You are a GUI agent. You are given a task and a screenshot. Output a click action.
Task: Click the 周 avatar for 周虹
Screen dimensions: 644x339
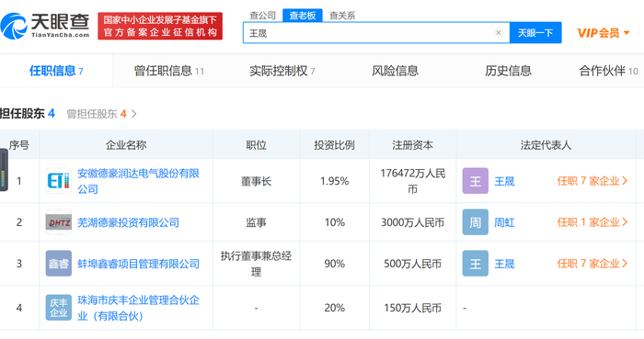[476, 222]
